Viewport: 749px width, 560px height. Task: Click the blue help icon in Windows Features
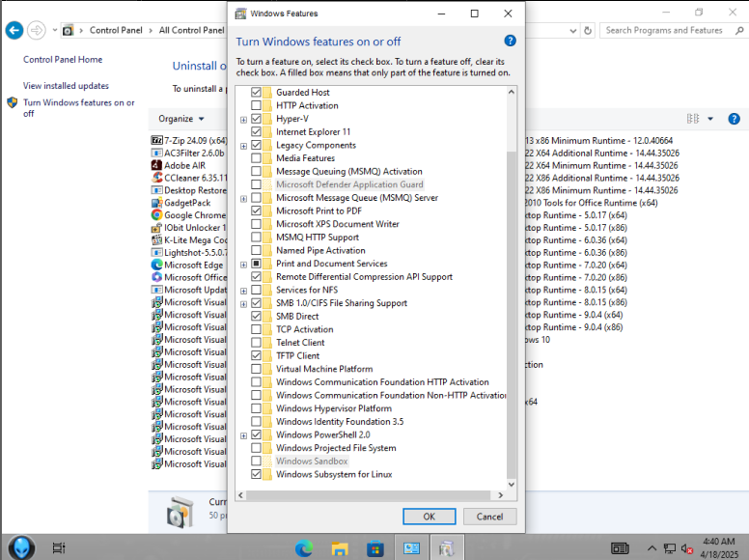pos(510,41)
